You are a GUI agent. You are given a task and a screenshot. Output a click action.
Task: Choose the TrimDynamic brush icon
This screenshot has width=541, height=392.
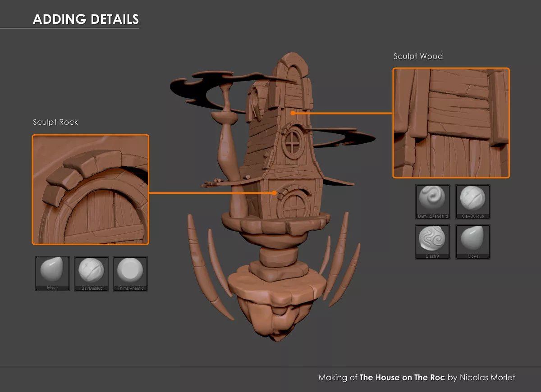tap(130, 273)
